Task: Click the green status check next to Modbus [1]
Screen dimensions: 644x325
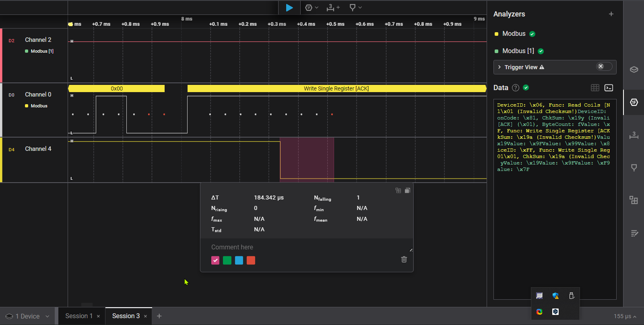Action: tap(541, 51)
